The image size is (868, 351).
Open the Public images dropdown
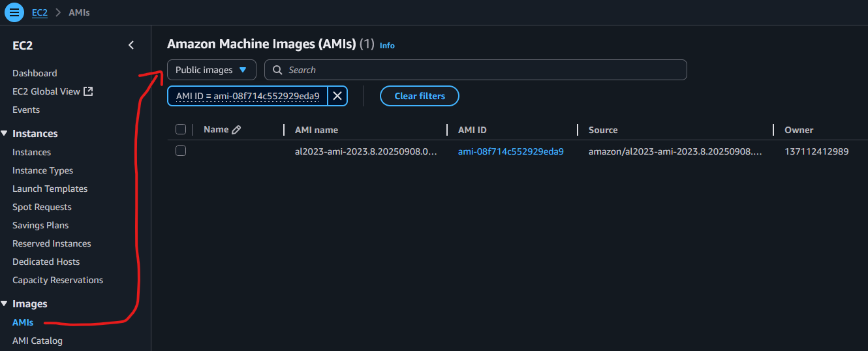(x=211, y=70)
